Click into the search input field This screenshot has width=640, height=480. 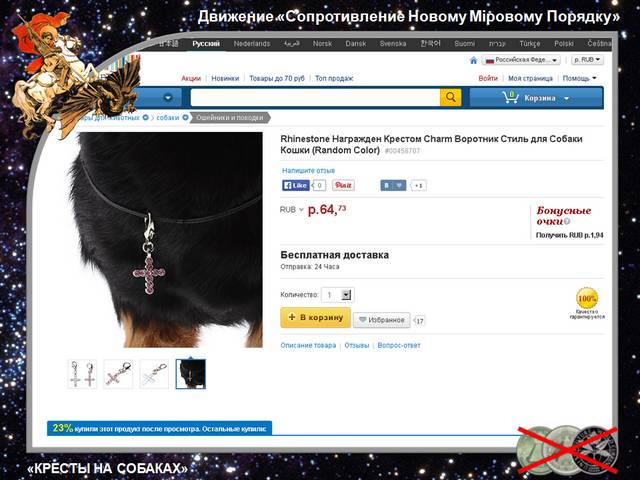315,98
